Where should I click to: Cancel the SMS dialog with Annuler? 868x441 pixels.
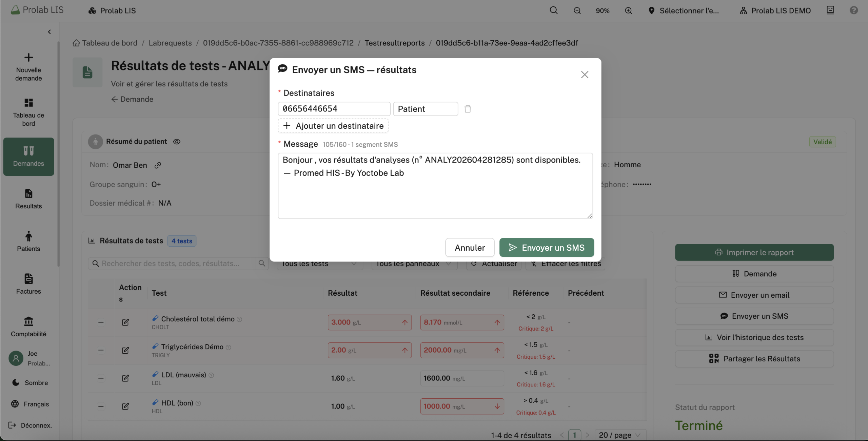[470, 248]
